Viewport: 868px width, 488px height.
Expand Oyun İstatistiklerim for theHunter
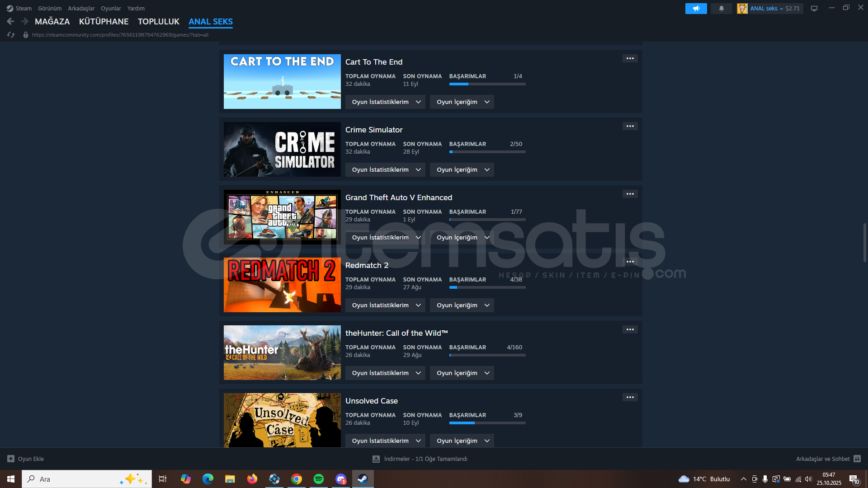[385, 373]
